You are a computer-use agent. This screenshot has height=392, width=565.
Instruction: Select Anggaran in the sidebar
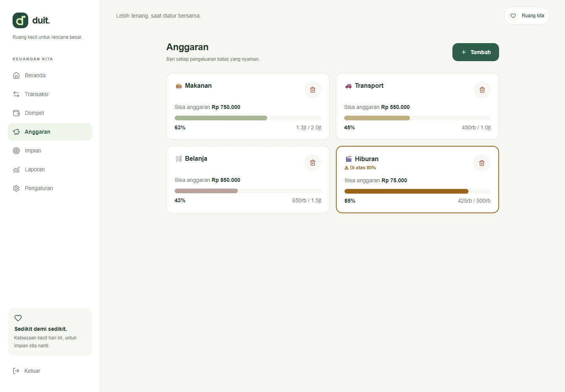(x=50, y=132)
